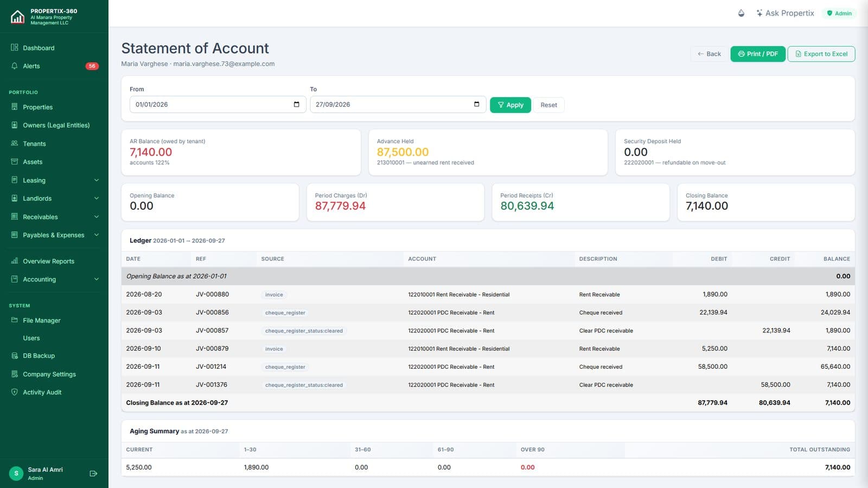Image resolution: width=868 pixels, height=488 pixels.
Task: Click the invoice tag on JV-000879 row
Action: pyautogui.click(x=274, y=349)
